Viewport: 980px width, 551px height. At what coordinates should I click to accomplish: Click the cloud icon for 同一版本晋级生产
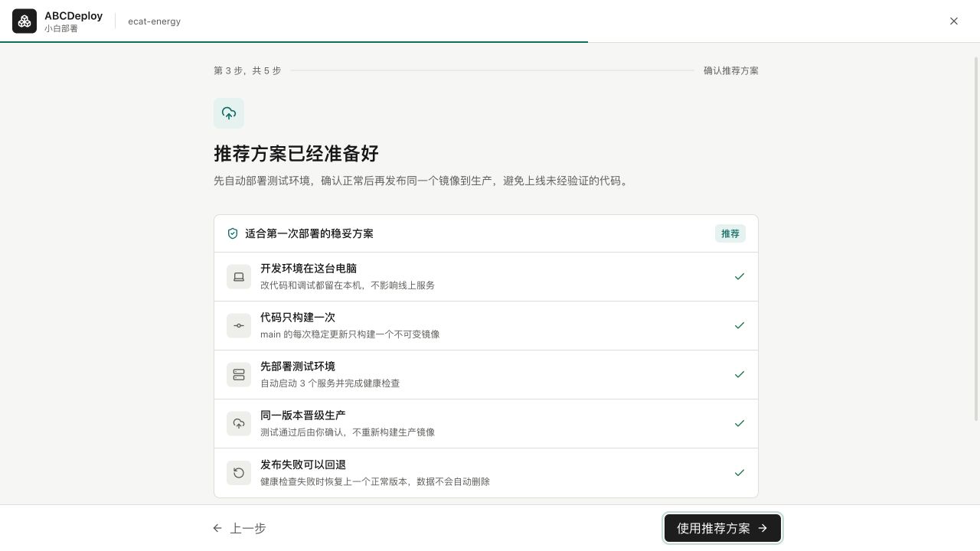239,423
